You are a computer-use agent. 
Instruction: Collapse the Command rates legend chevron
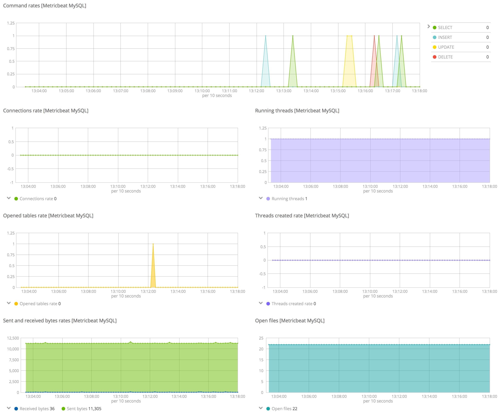click(x=429, y=26)
